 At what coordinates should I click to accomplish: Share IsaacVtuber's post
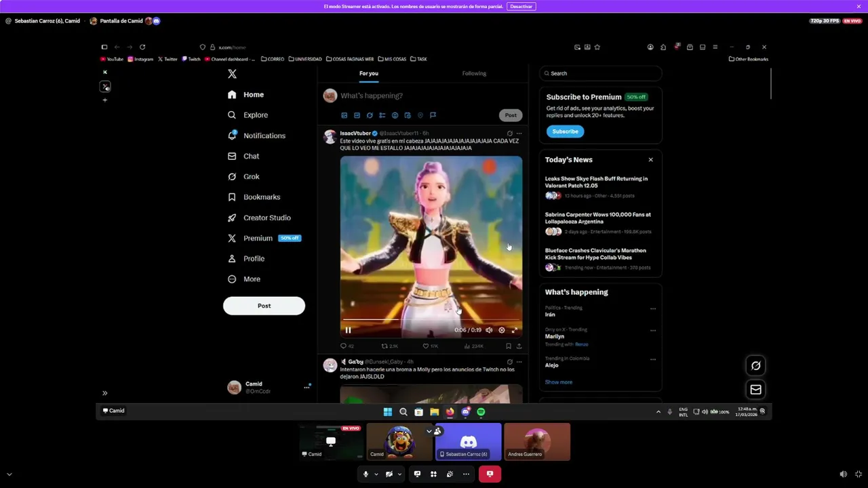[519, 346]
